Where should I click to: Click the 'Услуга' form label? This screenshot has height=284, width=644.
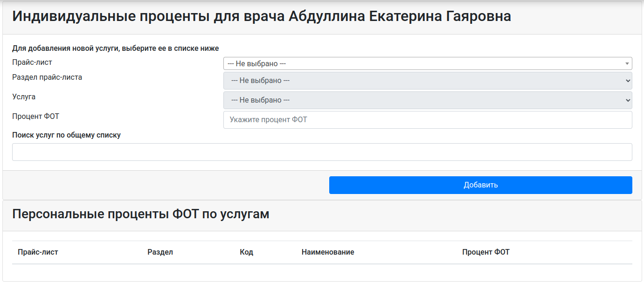click(24, 97)
